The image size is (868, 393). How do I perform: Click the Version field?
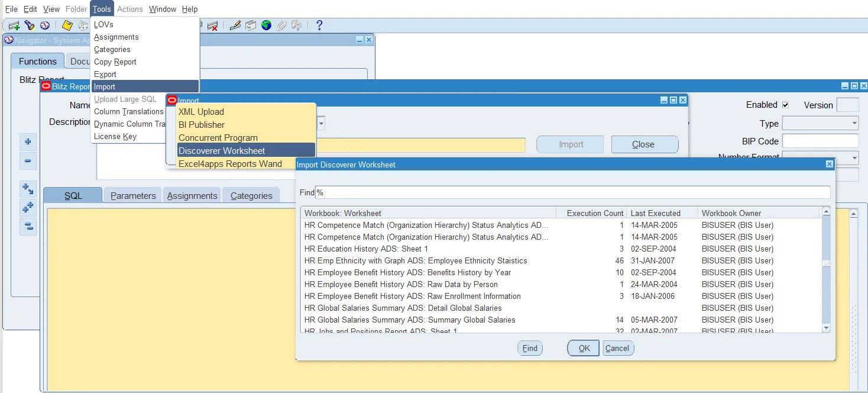(847, 105)
